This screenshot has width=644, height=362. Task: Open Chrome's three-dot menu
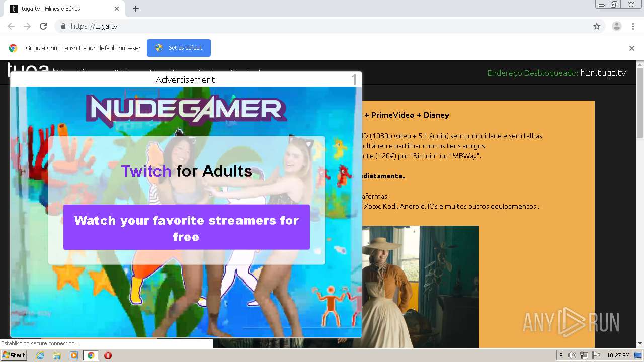[x=633, y=26]
